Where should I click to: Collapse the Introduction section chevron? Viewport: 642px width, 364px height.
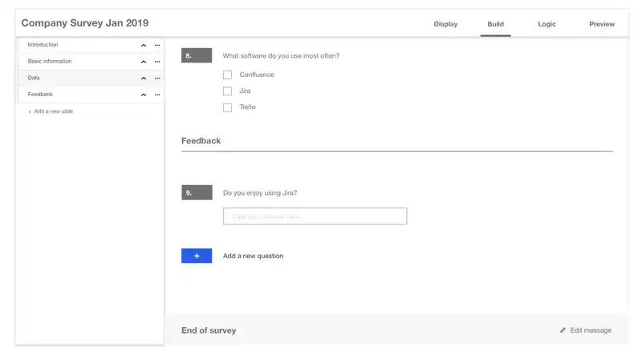144,46
